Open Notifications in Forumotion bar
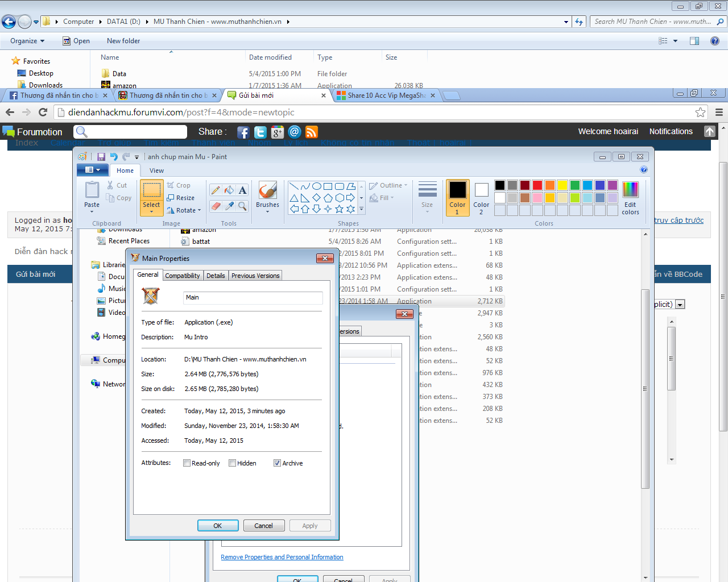This screenshot has height=582, width=728. pos(671,131)
